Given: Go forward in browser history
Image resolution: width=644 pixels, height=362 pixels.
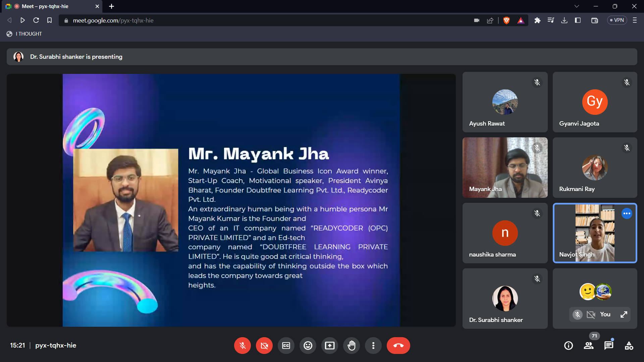Looking at the screenshot, I should [22, 20].
